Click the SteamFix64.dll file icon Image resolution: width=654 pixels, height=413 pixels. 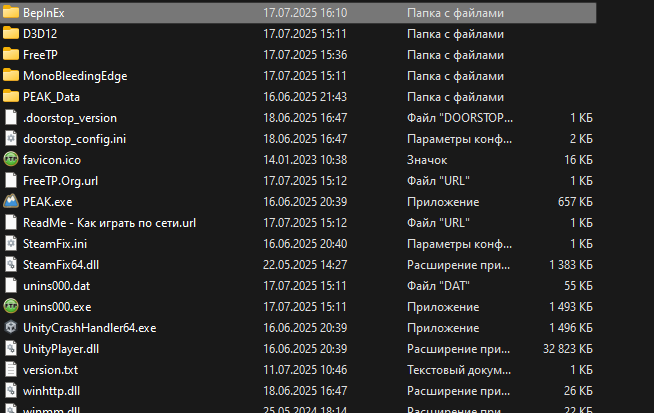11,264
